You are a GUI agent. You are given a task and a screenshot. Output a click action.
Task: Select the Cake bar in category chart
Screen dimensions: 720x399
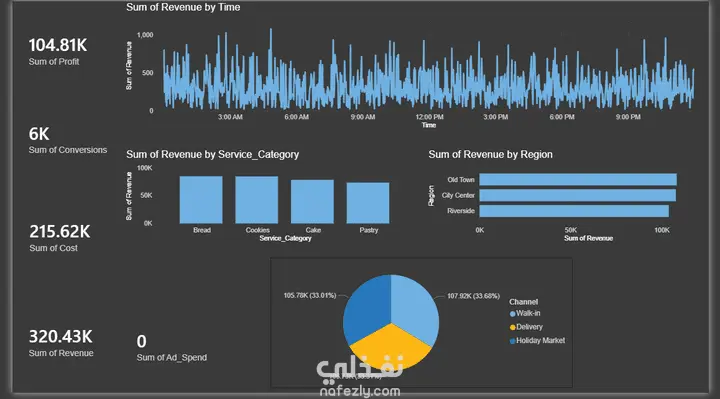coord(312,202)
